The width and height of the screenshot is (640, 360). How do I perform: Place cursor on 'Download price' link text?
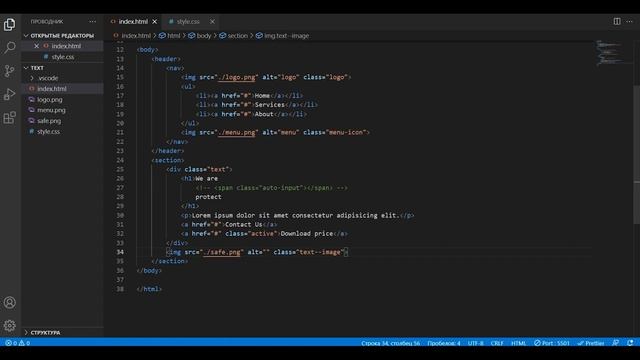pyautogui.click(x=307, y=233)
